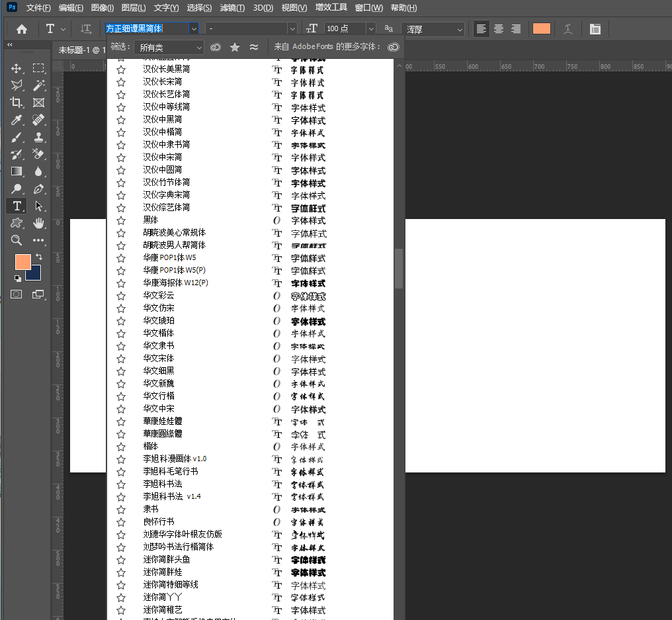Select the Gradient tool

pyautogui.click(x=17, y=171)
